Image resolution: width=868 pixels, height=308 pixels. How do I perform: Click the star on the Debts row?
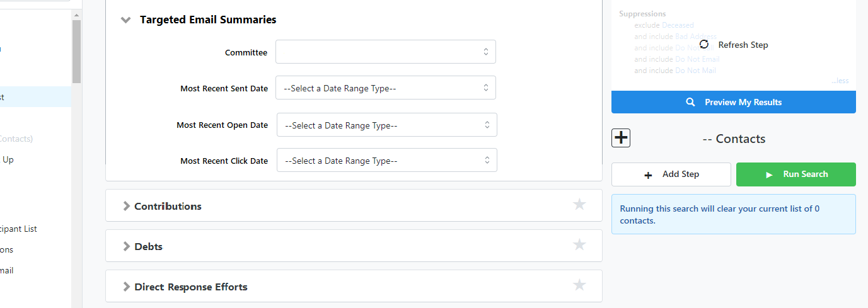[x=579, y=244]
